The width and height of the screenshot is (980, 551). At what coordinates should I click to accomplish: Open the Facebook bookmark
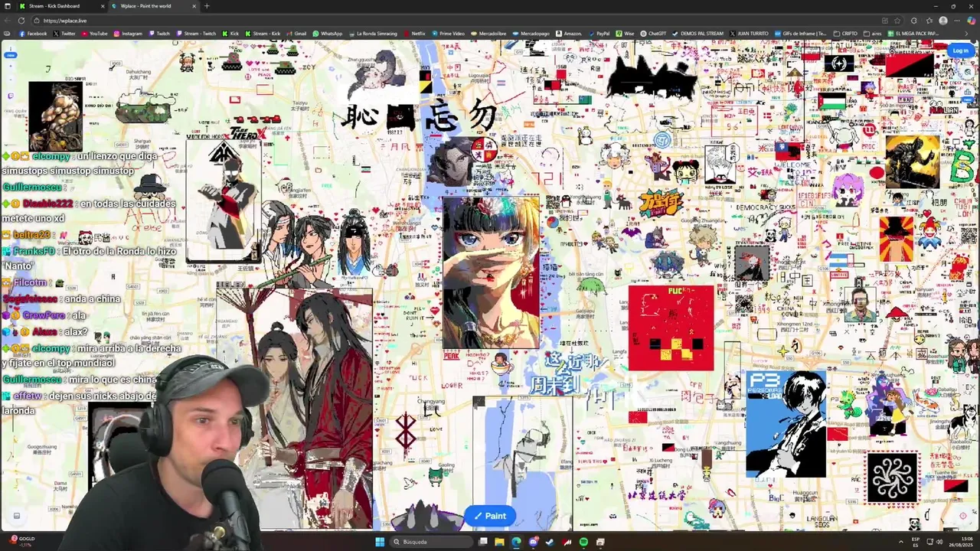tap(33, 34)
